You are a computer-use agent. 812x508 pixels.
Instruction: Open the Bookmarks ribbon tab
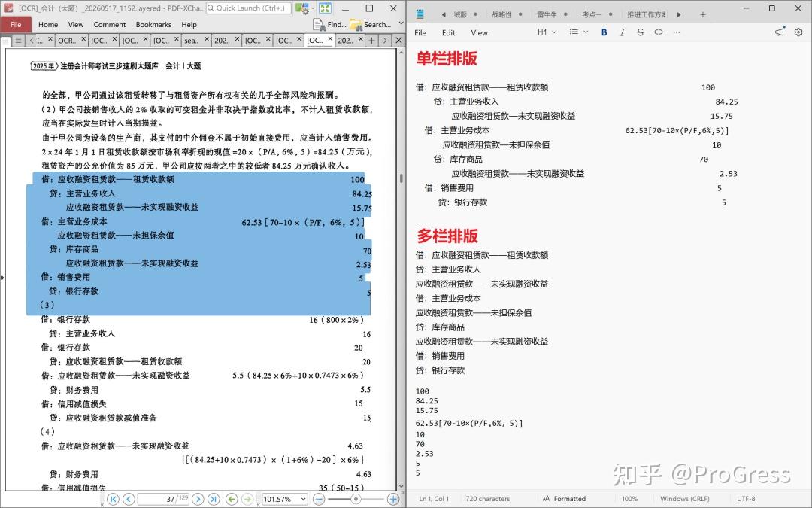point(153,24)
